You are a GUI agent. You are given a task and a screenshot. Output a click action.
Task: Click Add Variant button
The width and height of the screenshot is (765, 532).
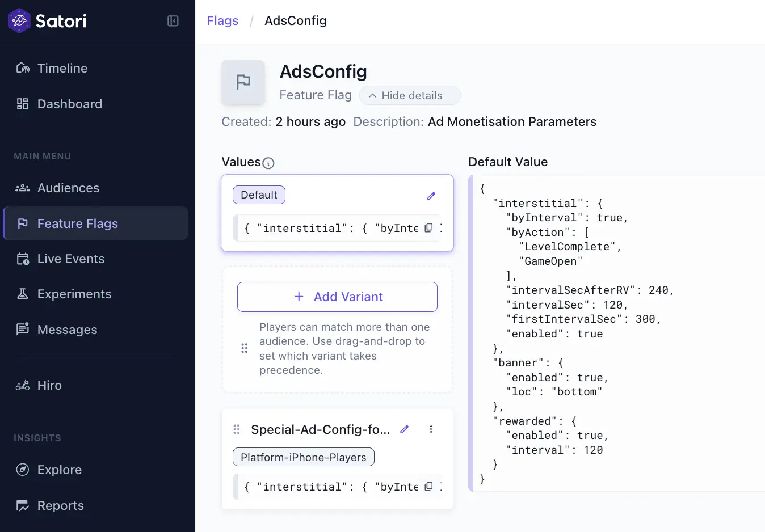[337, 297]
